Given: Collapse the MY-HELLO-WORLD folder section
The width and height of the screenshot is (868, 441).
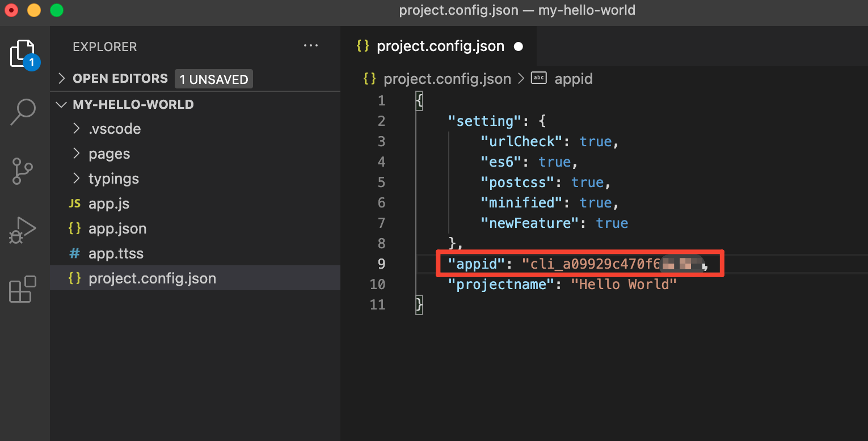Looking at the screenshot, I should (x=133, y=104).
